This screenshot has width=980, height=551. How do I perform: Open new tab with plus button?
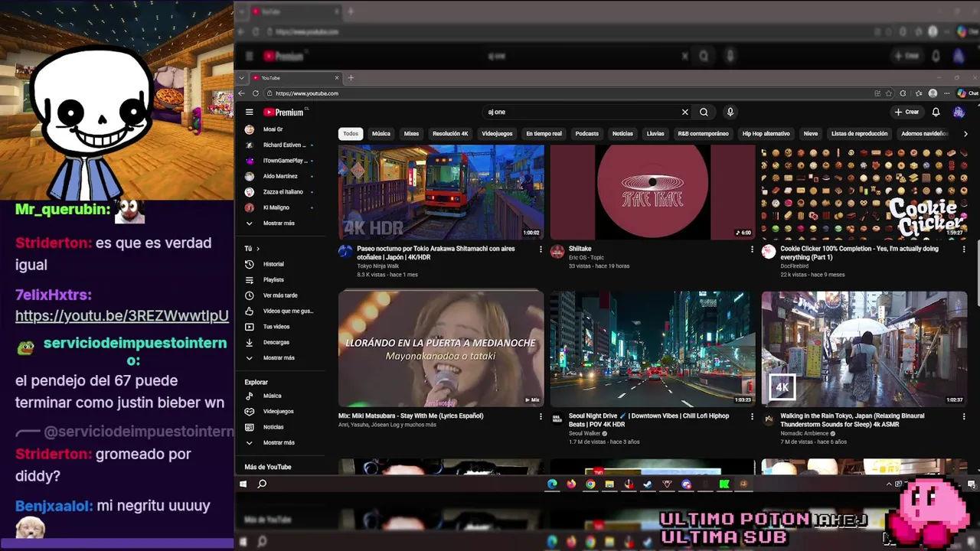coord(351,77)
